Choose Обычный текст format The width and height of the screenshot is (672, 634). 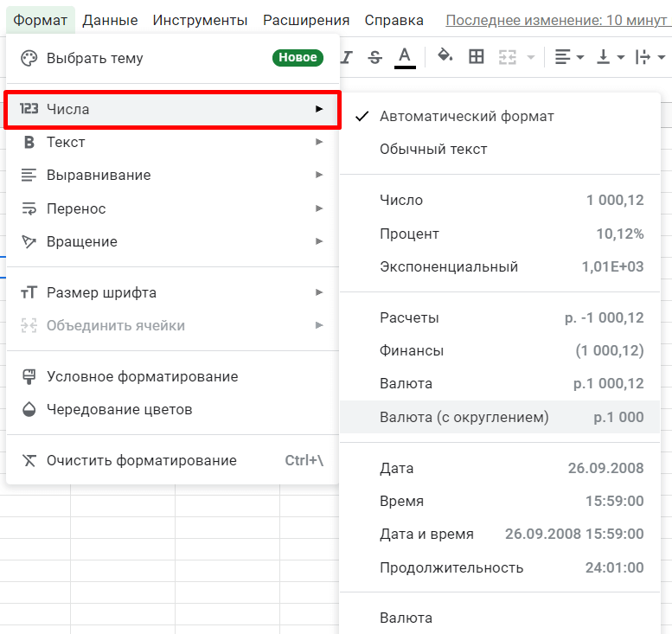500,149
